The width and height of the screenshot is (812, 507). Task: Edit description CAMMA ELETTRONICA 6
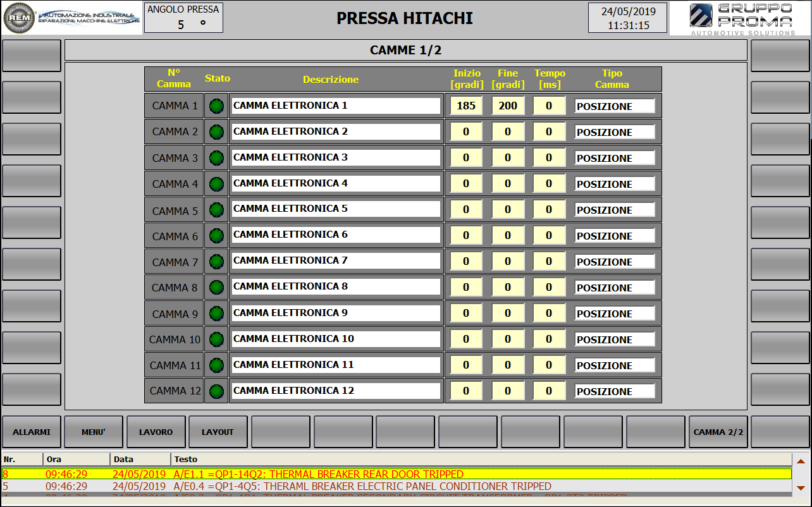336,235
